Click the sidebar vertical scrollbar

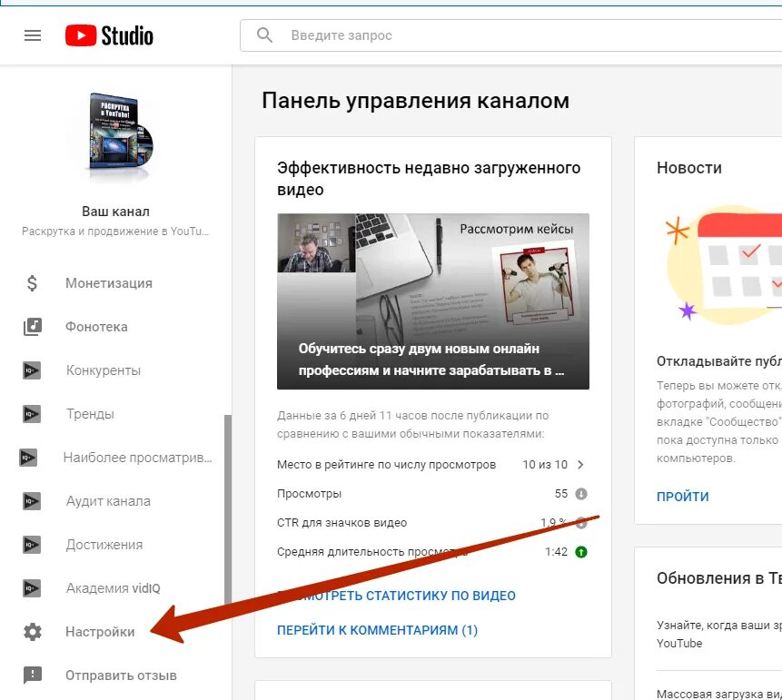coord(228,508)
